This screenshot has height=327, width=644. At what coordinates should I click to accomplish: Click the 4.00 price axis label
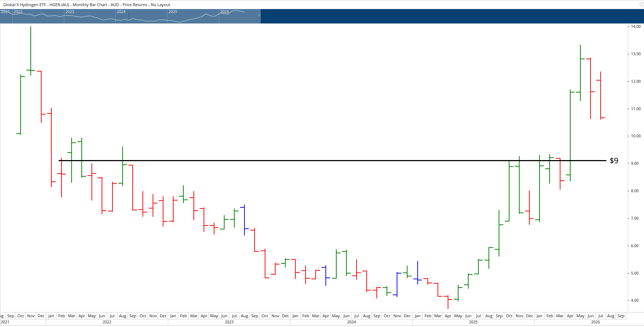click(635, 300)
